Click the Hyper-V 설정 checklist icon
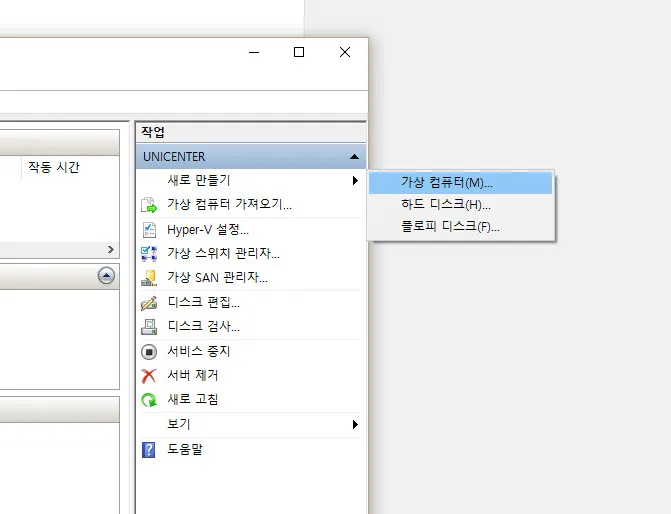Image resolution: width=671 pixels, height=514 pixels. click(x=149, y=230)
